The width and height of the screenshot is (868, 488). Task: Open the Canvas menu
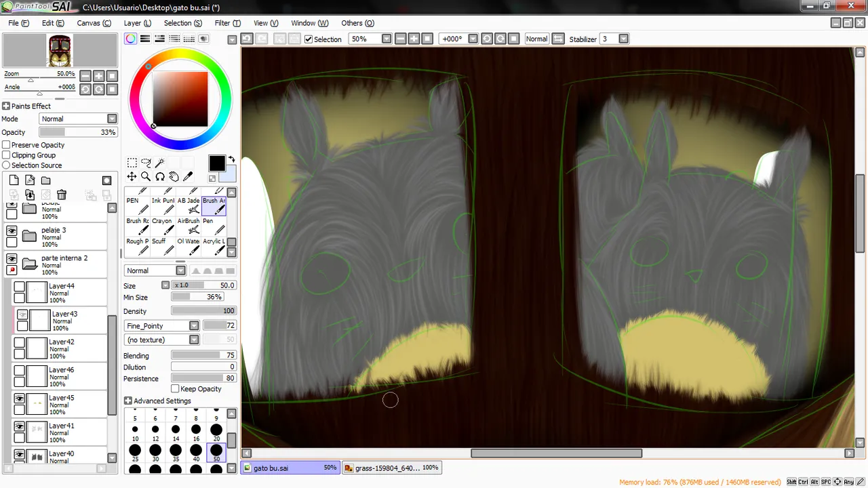click(x=94, y=23)
